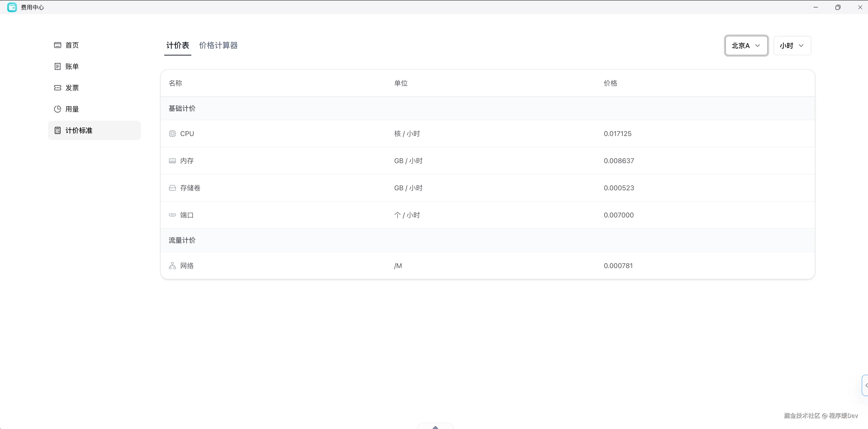Expand the bottom center up-arrow handle

[435, 427]
